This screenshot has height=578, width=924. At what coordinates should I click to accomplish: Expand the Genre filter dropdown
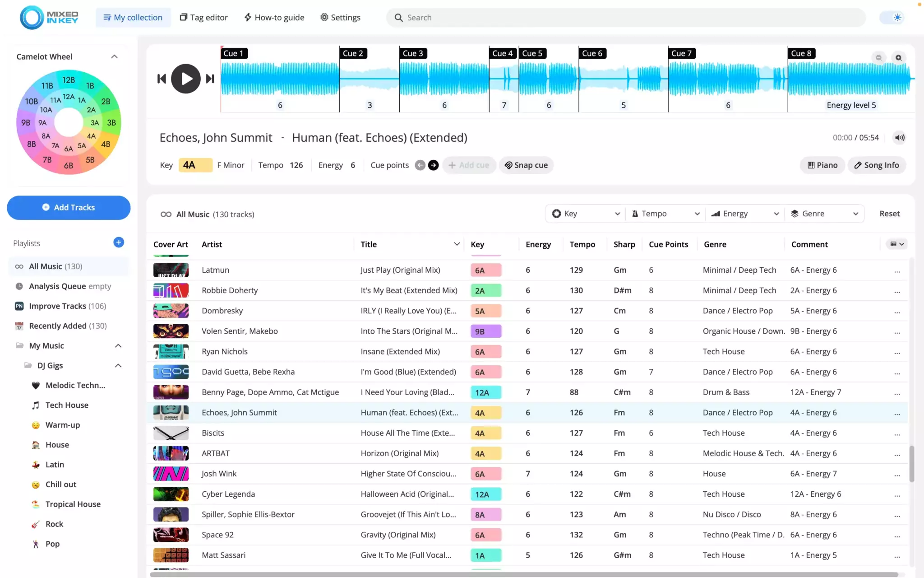tap(824, 214)
